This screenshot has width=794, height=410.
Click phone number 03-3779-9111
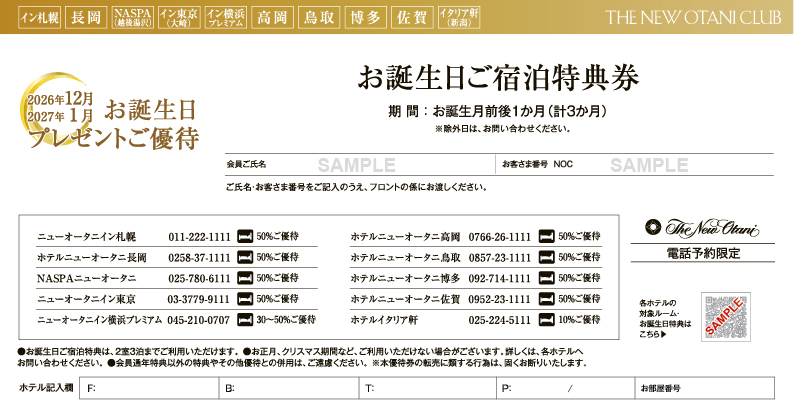tap(198, 299)
